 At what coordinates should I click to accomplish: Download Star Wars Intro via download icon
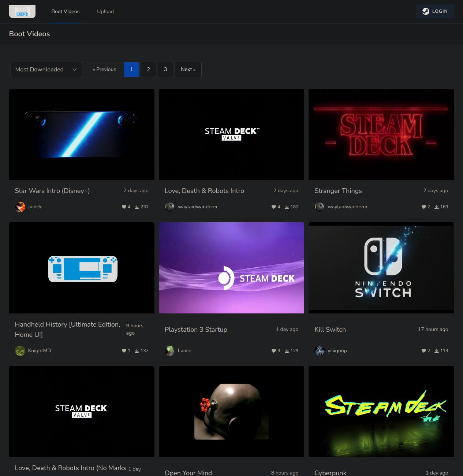(x=137, y=207)
